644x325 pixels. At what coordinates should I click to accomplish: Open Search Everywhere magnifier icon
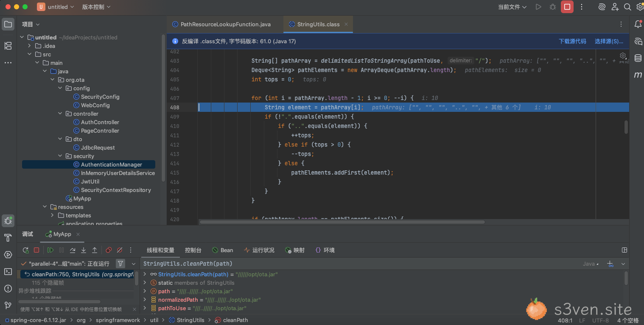pyautogui.click(x=628, y=7)
